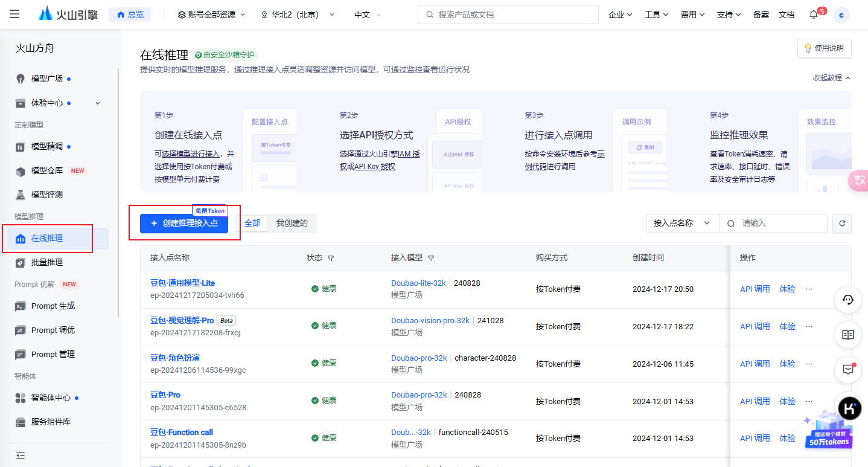Screen dimensions: 868x467
Task: Click 备案 in top bar
Action: (761, 14)
